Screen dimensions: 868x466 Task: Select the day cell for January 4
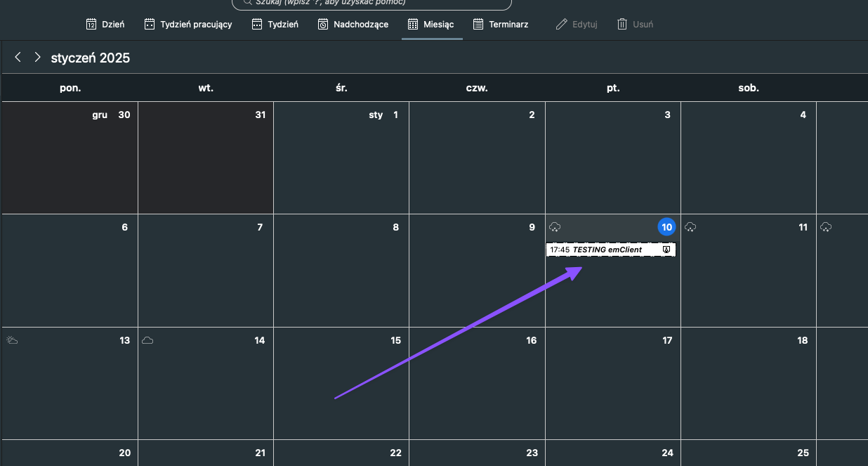tap(749, 158)
